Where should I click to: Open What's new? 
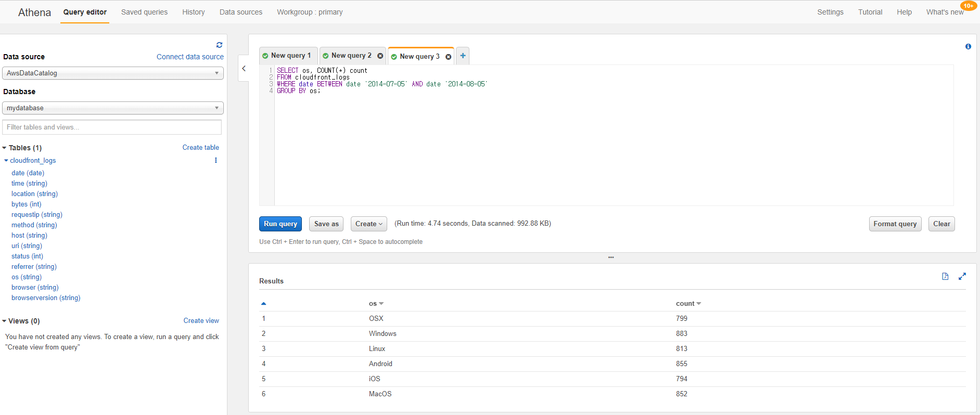(945, 12)
